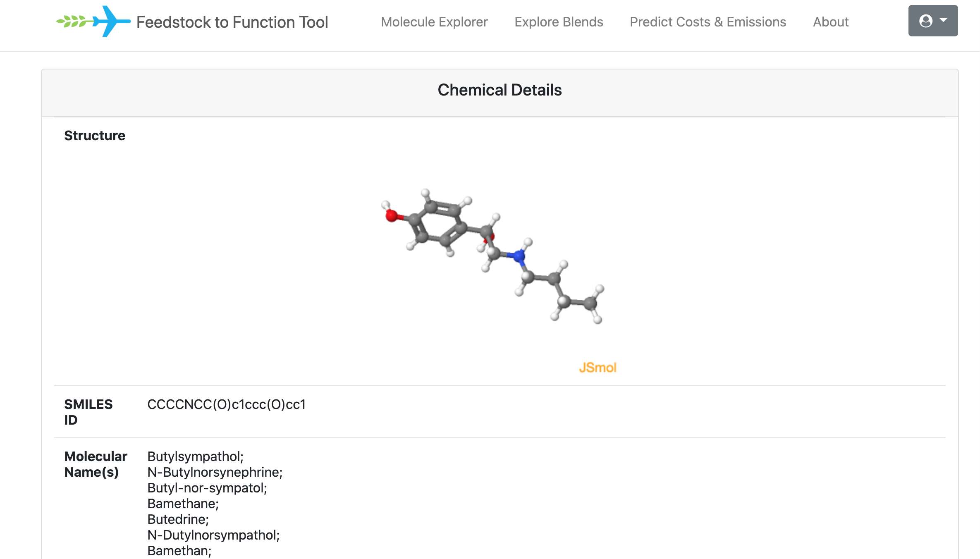
Task: Click the red phenol oxygen atom
Action: pos(391,215)
